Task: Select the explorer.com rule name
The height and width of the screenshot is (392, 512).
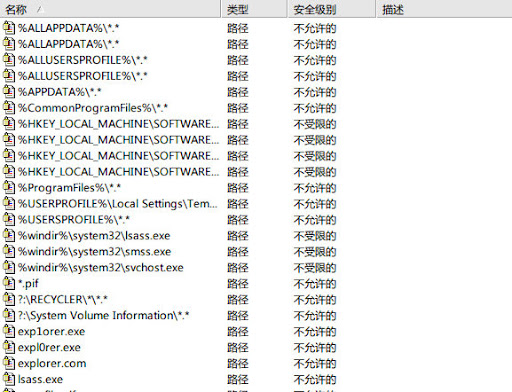Action: coord(52,363)
